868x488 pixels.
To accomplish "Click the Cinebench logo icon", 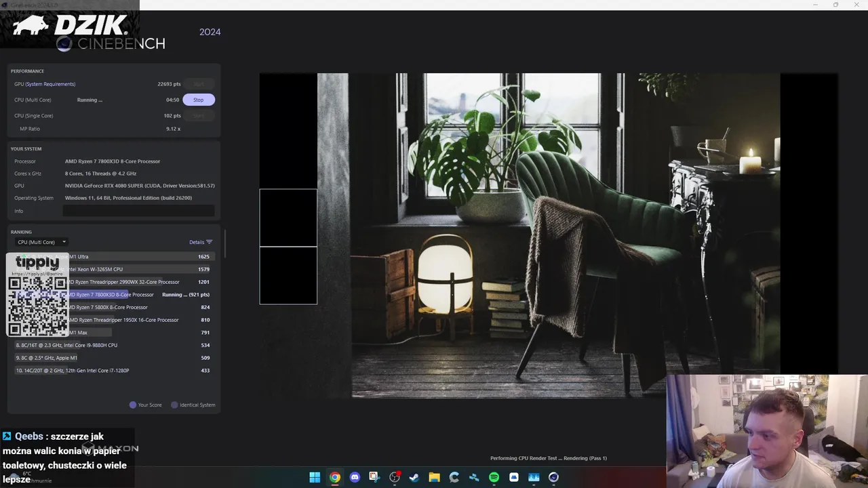I will pos(64,44).
